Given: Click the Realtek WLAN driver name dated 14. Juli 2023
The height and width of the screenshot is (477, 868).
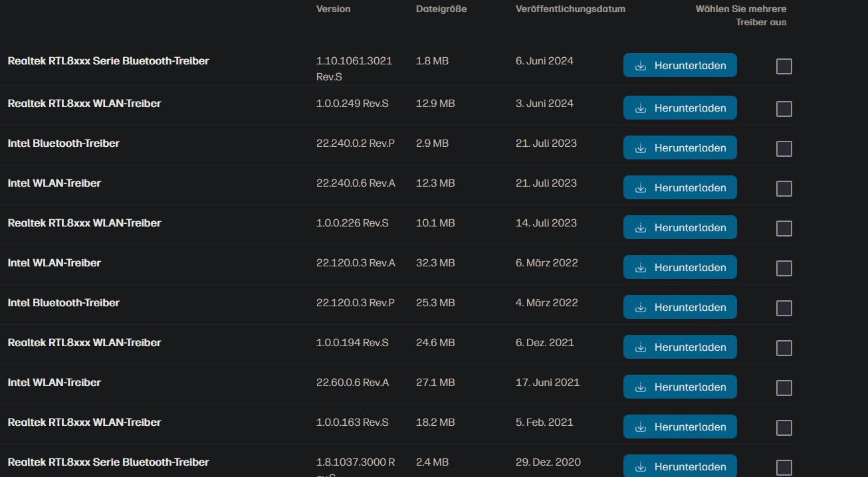Looking at the screenshot, I should 84,223.
